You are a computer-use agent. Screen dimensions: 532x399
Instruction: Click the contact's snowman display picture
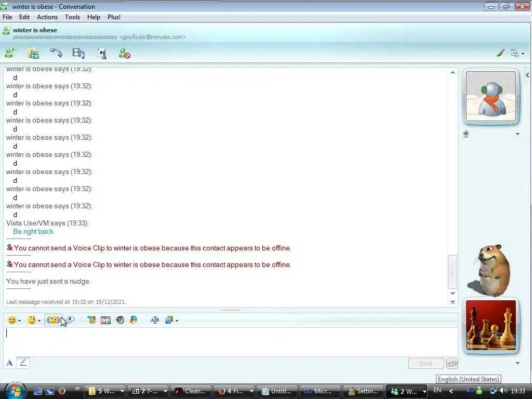tap(491, 96)
